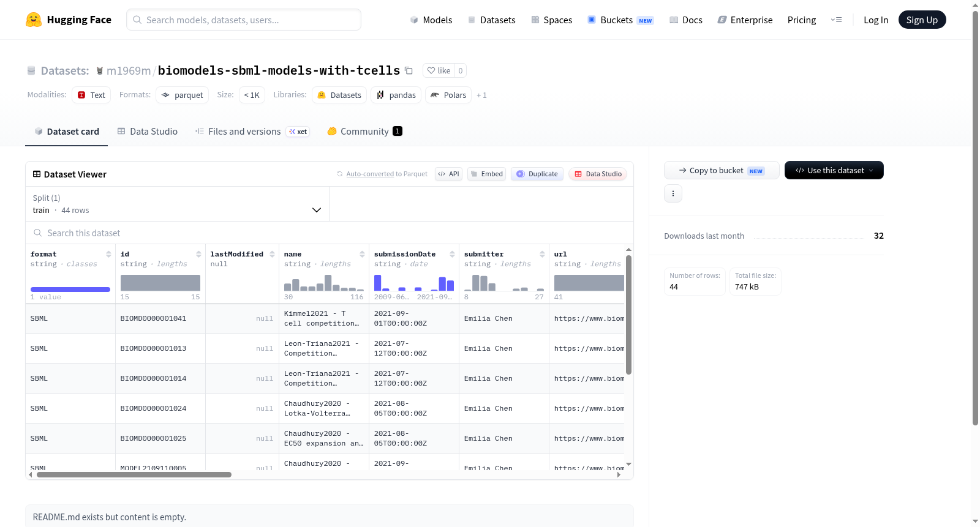This screenshot has height=527, width=980.
Task: Click the Text modality tag
Action: click(91, 95)
